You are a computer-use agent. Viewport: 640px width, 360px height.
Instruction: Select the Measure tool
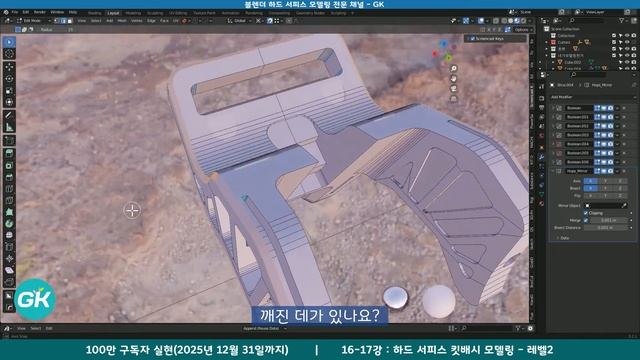pyautogui.click(x=9, y=127)
